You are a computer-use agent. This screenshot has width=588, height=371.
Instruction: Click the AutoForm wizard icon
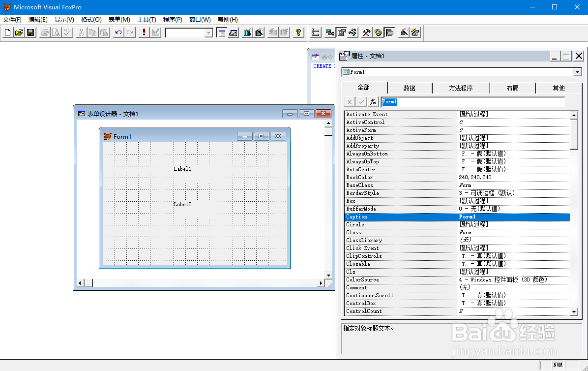273,32
